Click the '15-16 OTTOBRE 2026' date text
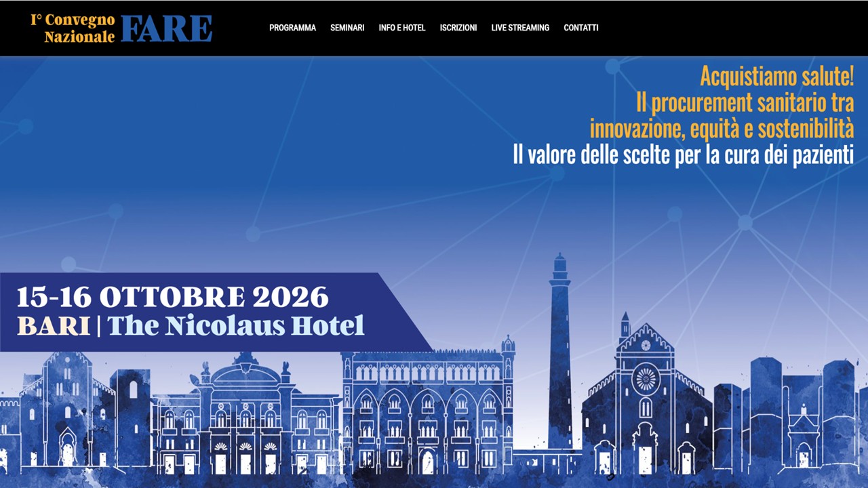Viewport: 868px width, 488px height. [x=173, y=297]
